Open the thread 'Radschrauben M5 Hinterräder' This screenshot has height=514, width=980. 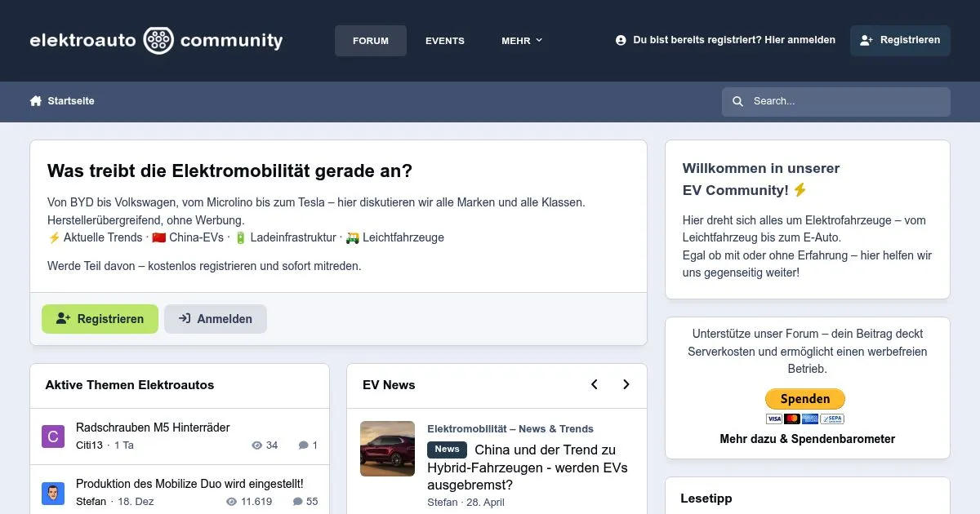coord(153,428)
